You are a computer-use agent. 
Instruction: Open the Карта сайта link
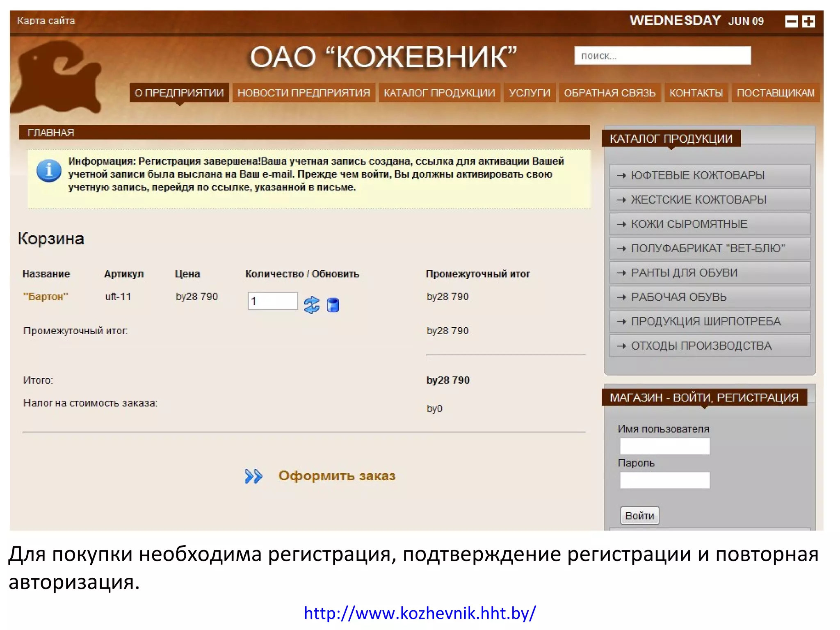(46, 21)
